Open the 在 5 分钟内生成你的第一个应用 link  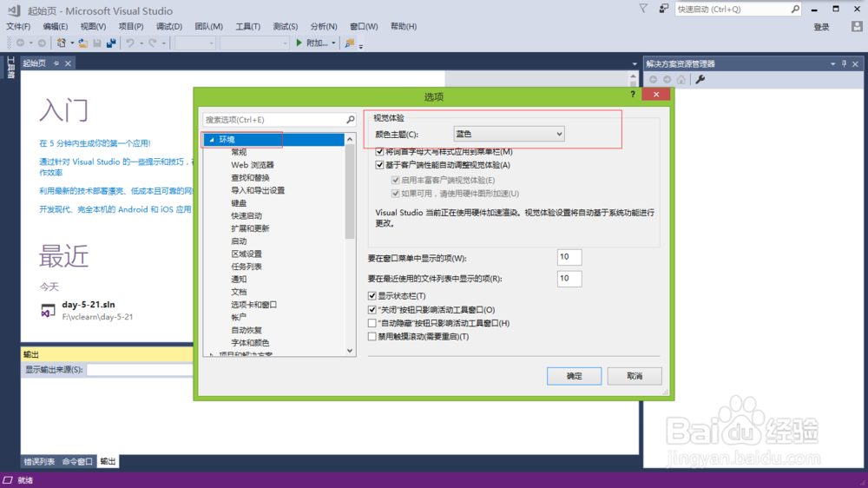[x=95, y=143]
